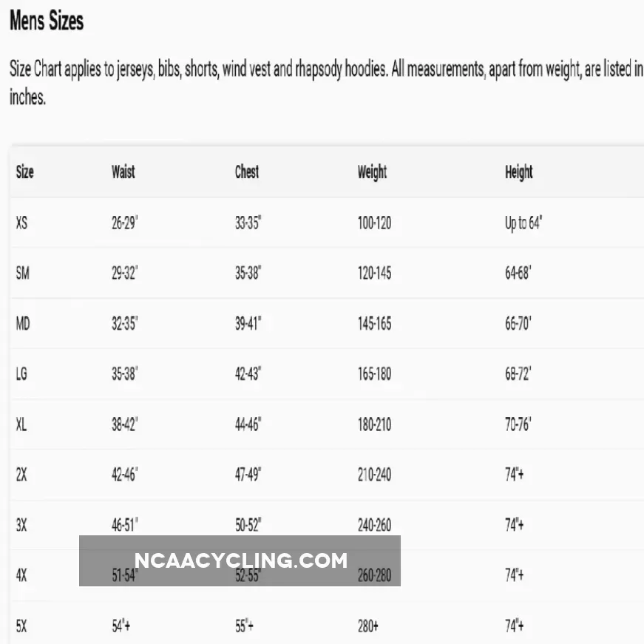
Task: Click the XS waist value 26-29"
Action: (x=124, y=223)
